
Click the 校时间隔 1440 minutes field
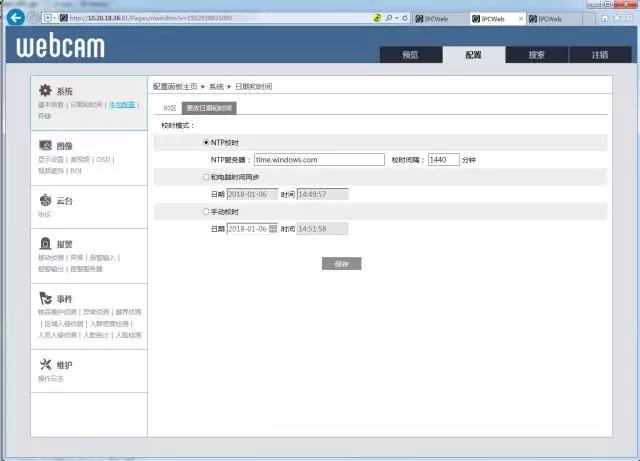(443, 159)
